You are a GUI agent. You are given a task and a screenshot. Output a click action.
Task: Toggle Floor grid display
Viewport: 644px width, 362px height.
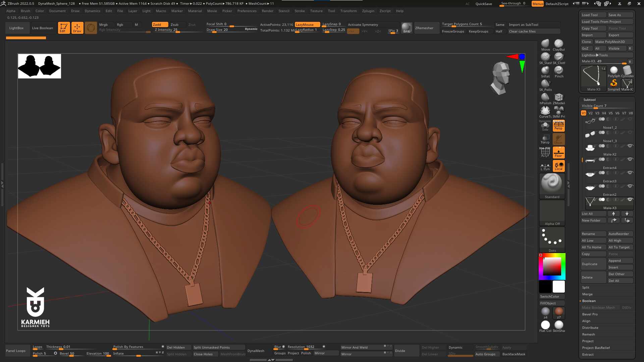coord(558,153)
